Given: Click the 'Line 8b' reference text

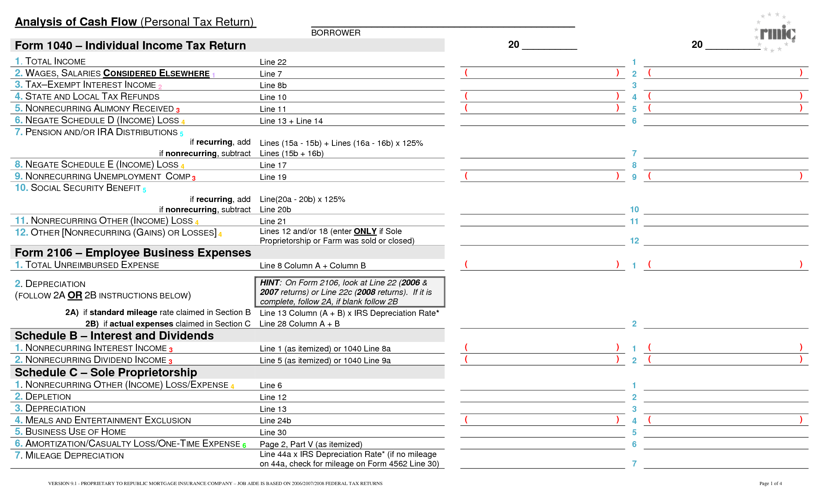Looking at the screenshot, I should pyautogui.click(x=273, y=85).
